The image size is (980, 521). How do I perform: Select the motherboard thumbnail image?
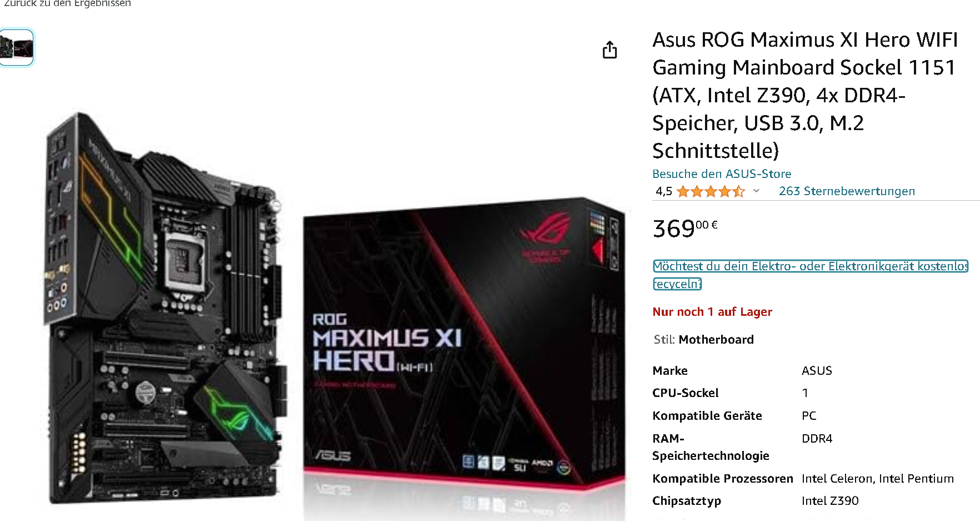(16, 47)
